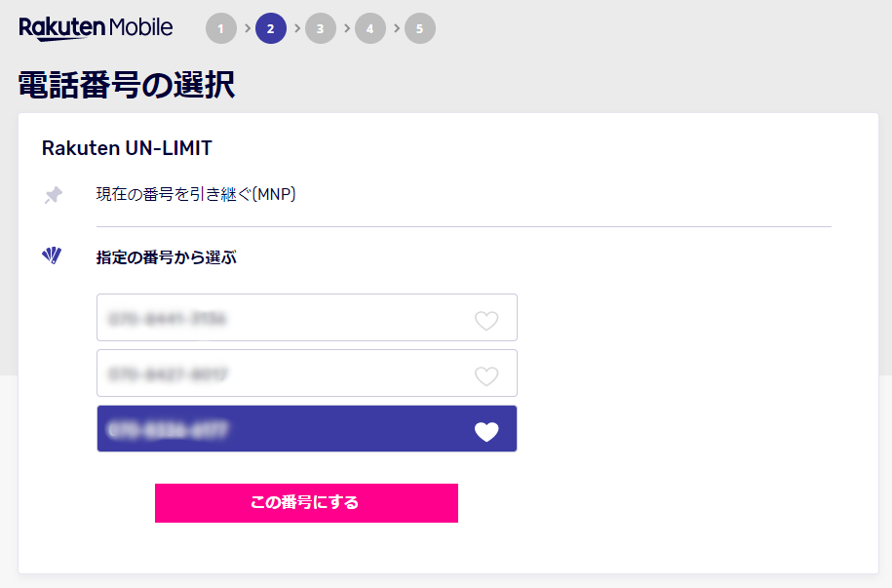The width and height of the screenshot is (892, 588).
Task: Favorite the first phone number with its heart
Action: pyautogui.click(x=486, y=321)
